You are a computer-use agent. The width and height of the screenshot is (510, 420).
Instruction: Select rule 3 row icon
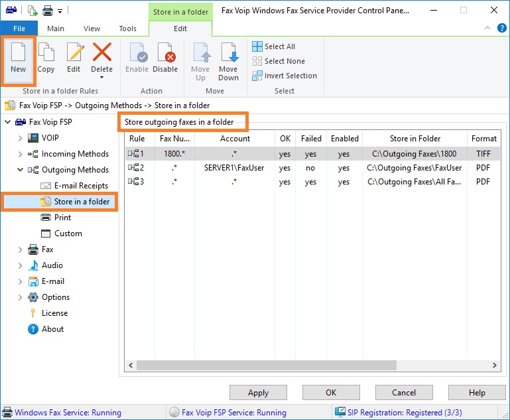[x=133, y=181]
